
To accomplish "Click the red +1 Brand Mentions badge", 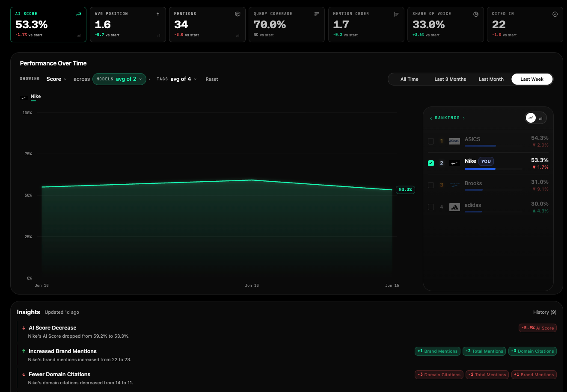I will click(x=534, y=374).
